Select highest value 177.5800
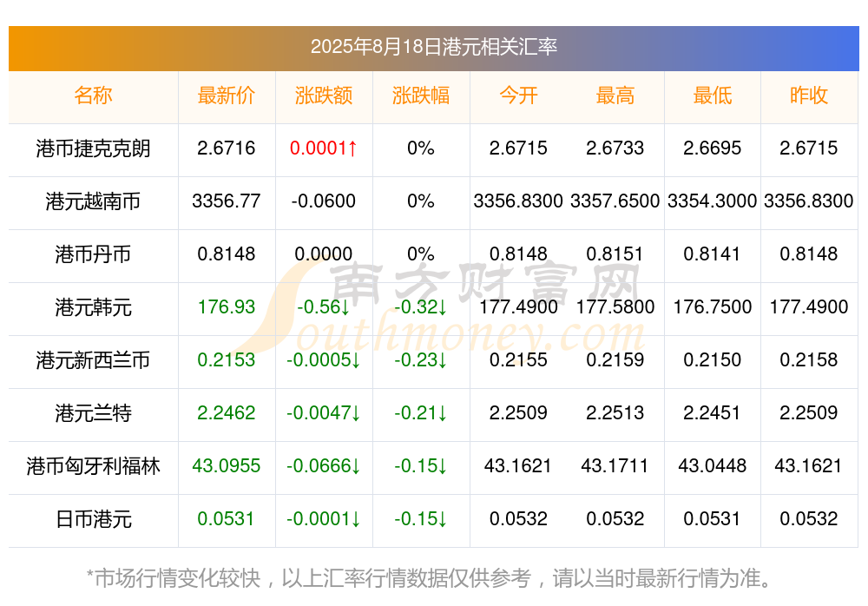868x606 pixels. point(615,306)
